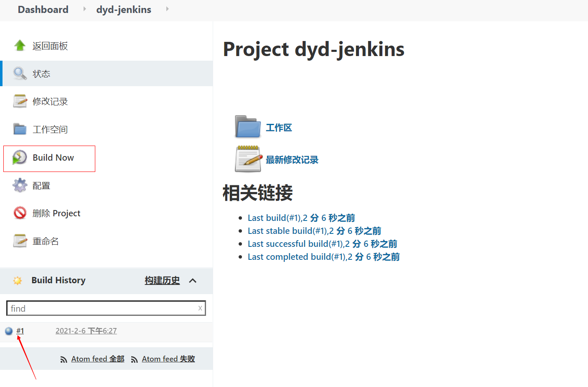Image resolution: width=588 pixels, height=387 pixels.
Task: Click the clock Build Now icon
Action: pyautogui.click(x=20, y=157)
